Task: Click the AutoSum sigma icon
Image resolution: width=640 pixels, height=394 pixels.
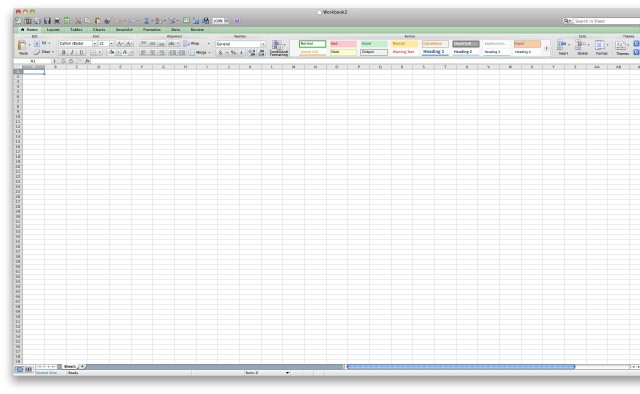Action: (x=146, y=21)
